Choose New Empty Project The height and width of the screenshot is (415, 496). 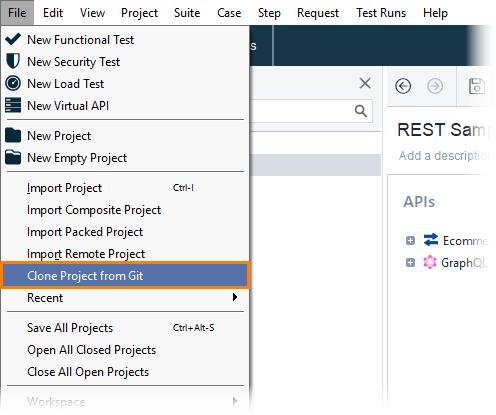tap(125, 158)
